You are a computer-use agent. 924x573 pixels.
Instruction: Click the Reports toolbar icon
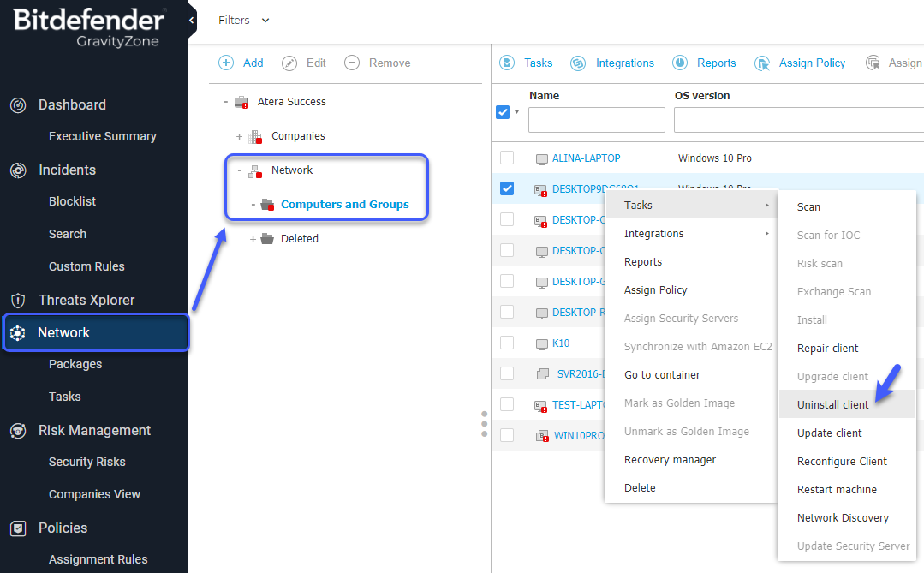[x=680, y=63]
